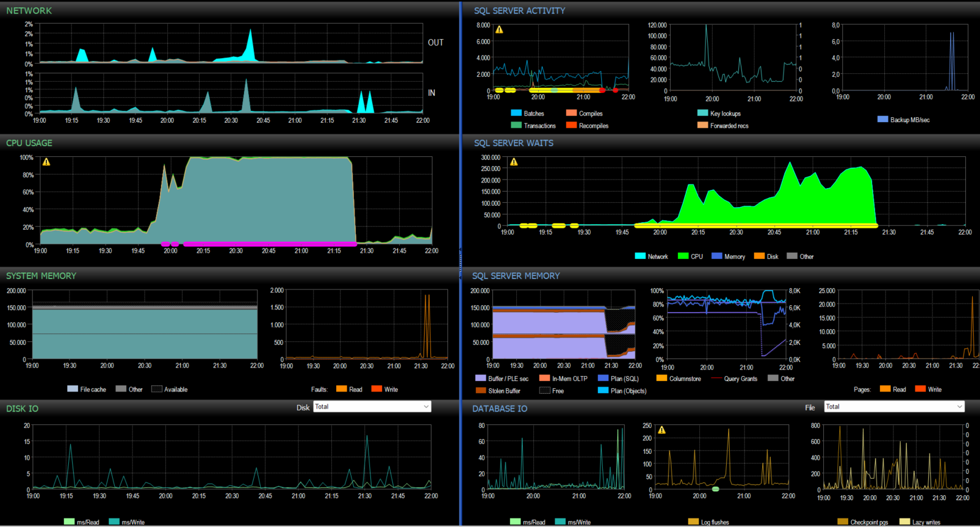Click the Recompiles legend swatch

pyautogui.click(x=571, y=125)
